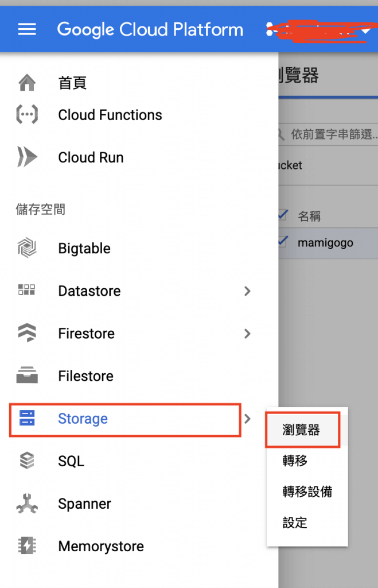Open the SQL menu entry
This screenshot has width=378, height=588.
click(x=71, y=461)
